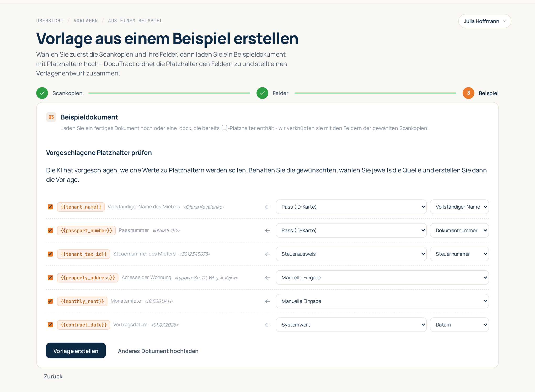
Task: Go to Vorlagen breadcrumb
Action: tap(86, 21)
